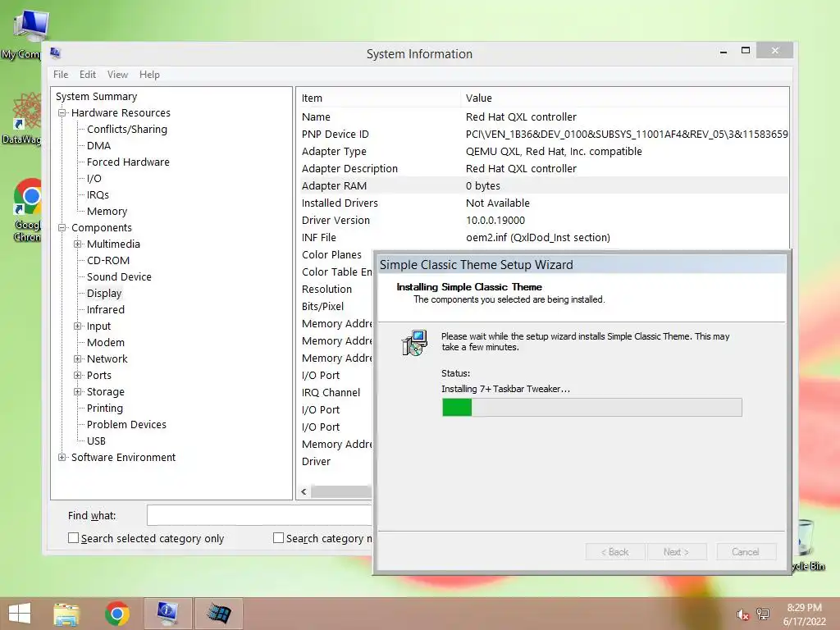
Task: Select CD-ROM tree item
Action: coord(108,260)
